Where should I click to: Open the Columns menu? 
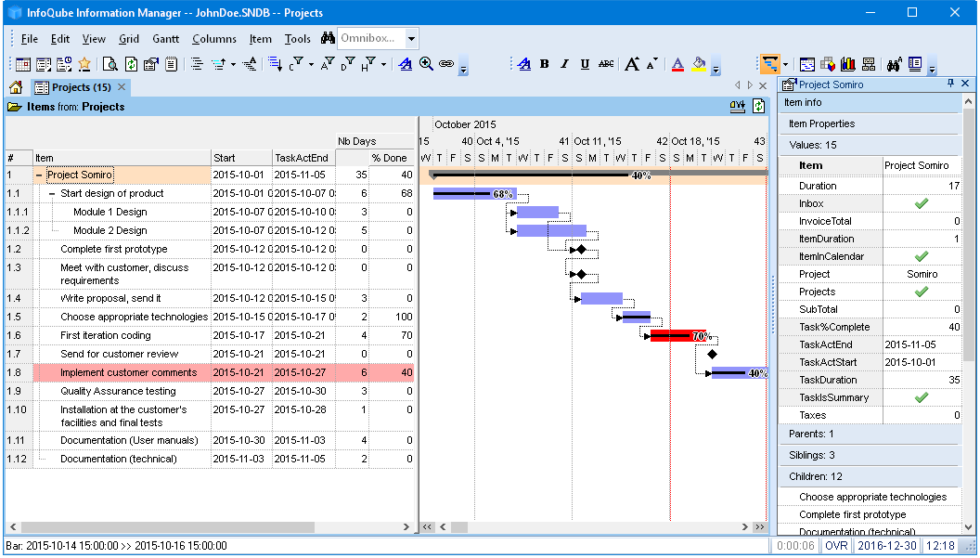(x=214, y=39)
